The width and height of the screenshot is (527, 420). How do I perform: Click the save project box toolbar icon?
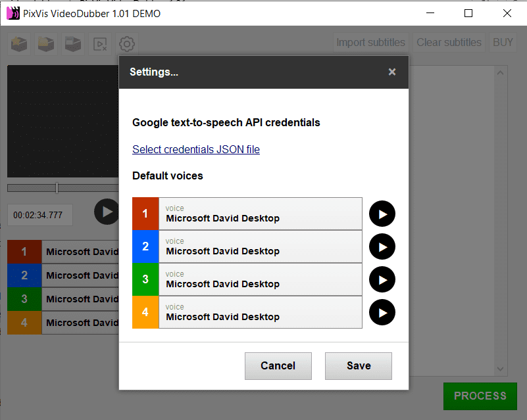(72, 44)
